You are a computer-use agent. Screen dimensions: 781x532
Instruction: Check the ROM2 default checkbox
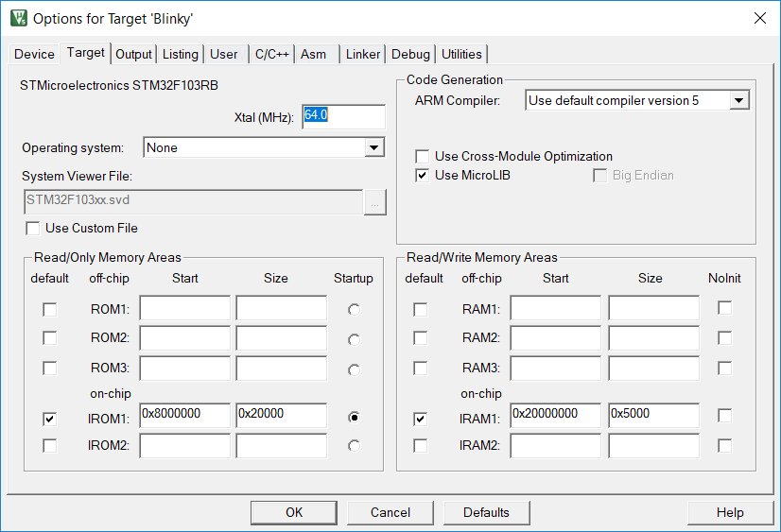click(50, 338)
